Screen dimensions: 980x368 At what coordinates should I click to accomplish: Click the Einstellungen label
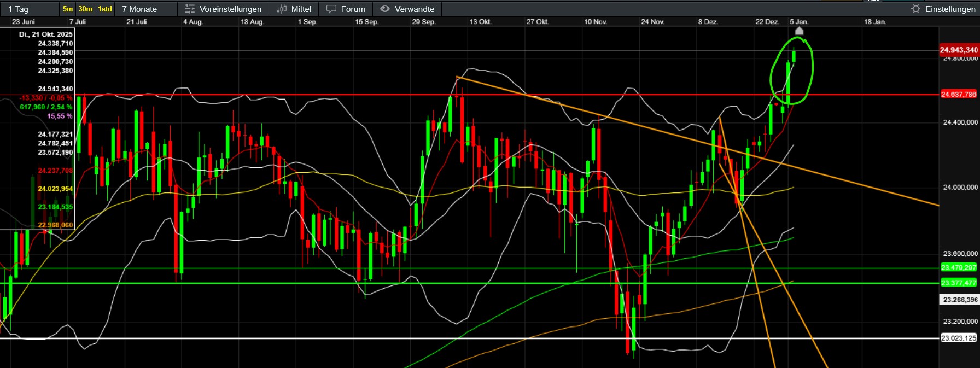950,9
